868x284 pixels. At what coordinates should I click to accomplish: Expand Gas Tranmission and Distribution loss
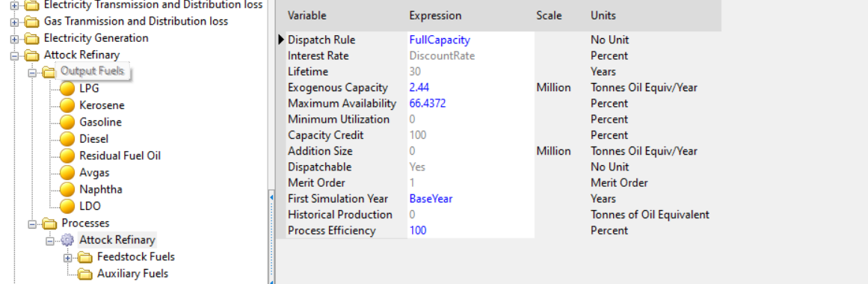tap(14, 22)
